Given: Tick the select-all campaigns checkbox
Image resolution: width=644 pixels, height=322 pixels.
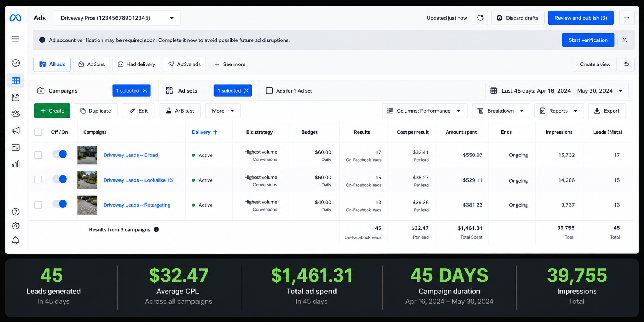Looking at the screenshot, I should (38, 132).
